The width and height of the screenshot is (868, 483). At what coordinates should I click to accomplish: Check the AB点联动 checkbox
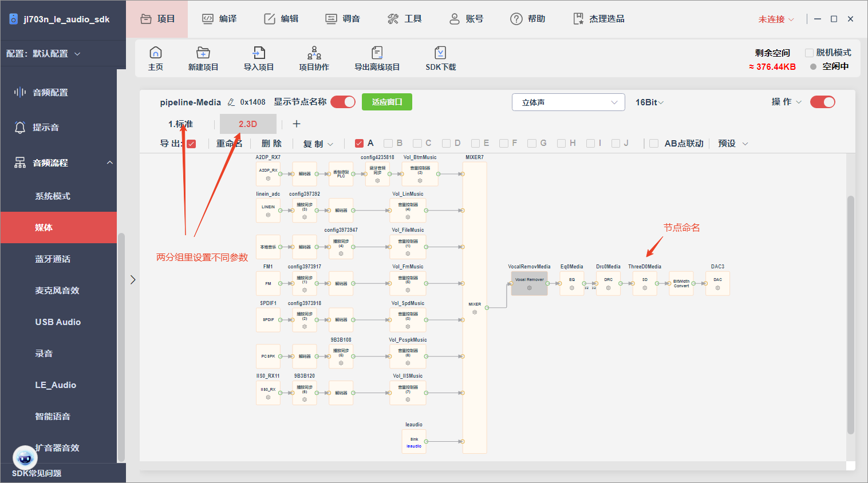point(654,143)
